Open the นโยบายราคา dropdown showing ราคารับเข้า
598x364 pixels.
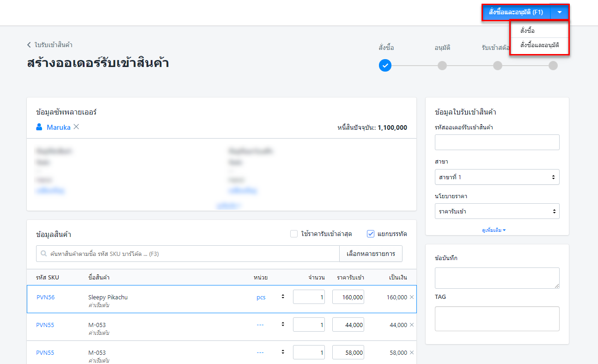pyautogui.click(x=497, y=211)
